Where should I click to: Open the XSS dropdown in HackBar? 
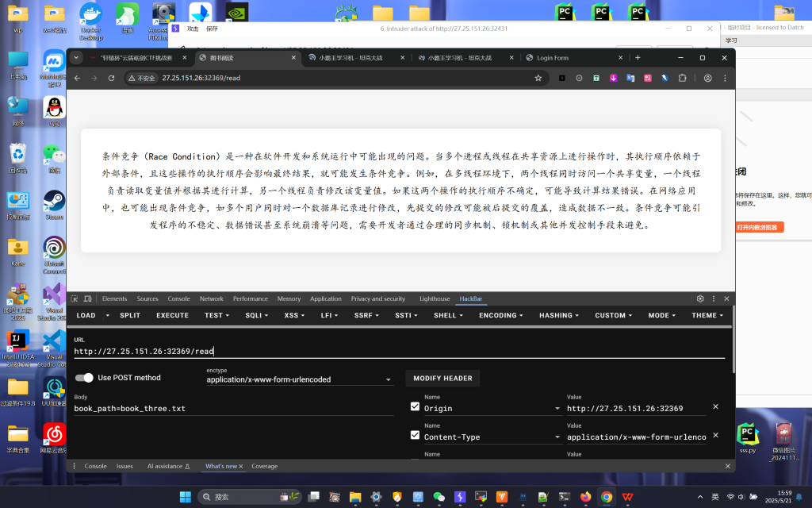pyautogui.click(x=294, y=315)
